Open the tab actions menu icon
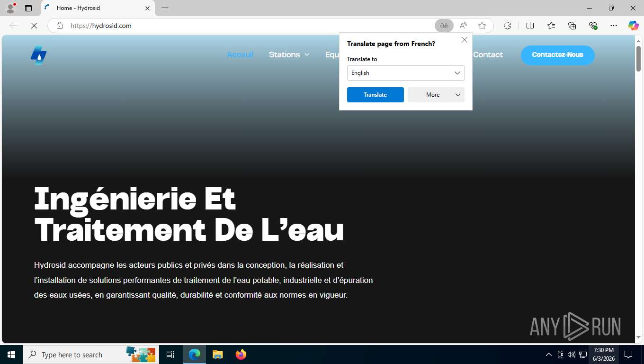This screenshot has height=364, width=644. pos(28,8)
